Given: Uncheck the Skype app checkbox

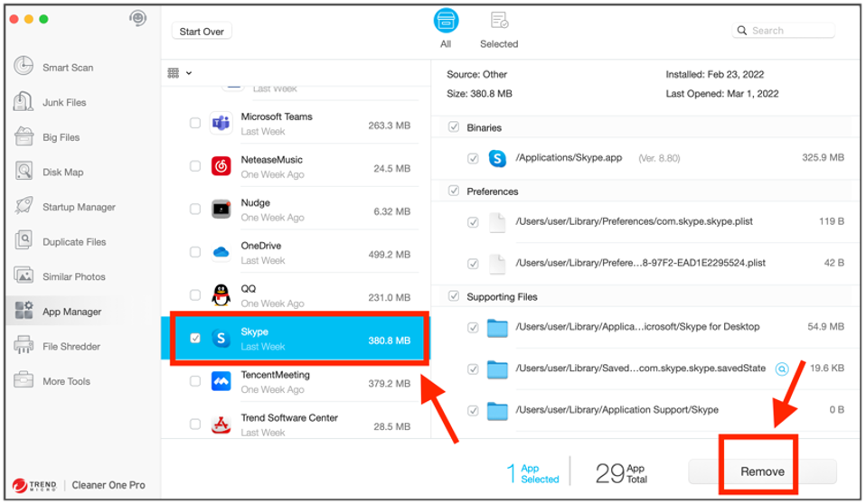Looking at the screenshot, I should click(x=195, y=339).
